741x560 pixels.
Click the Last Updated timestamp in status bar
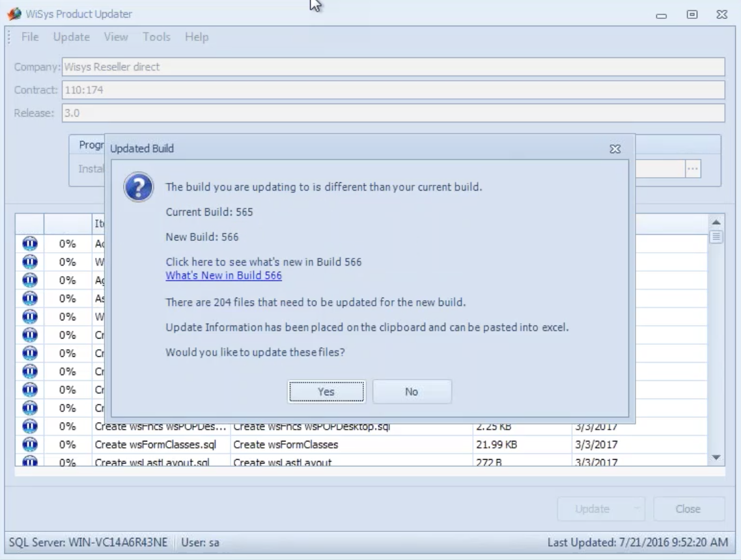pos(637,542)
